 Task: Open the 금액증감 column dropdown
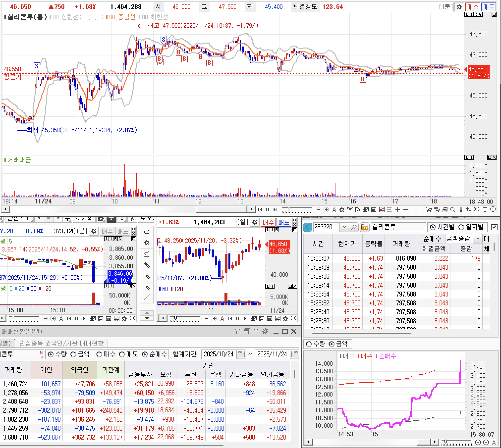click(478, 239)
